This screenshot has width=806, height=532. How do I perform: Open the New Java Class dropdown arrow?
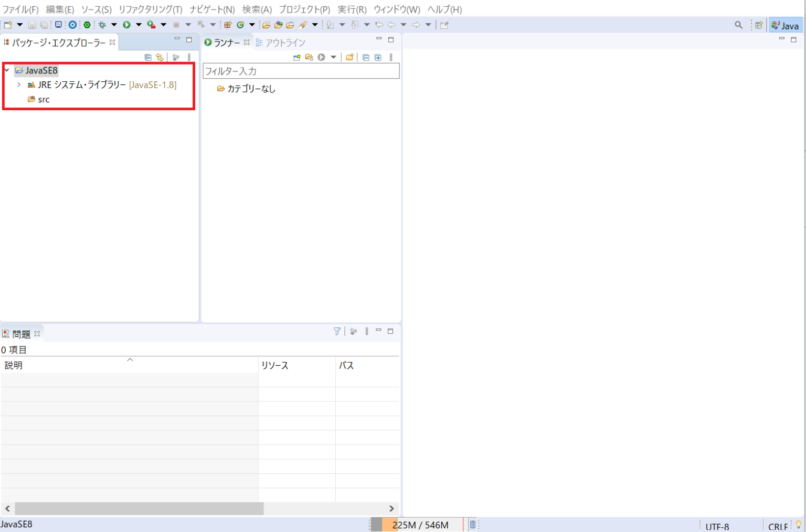coord(252,25)
